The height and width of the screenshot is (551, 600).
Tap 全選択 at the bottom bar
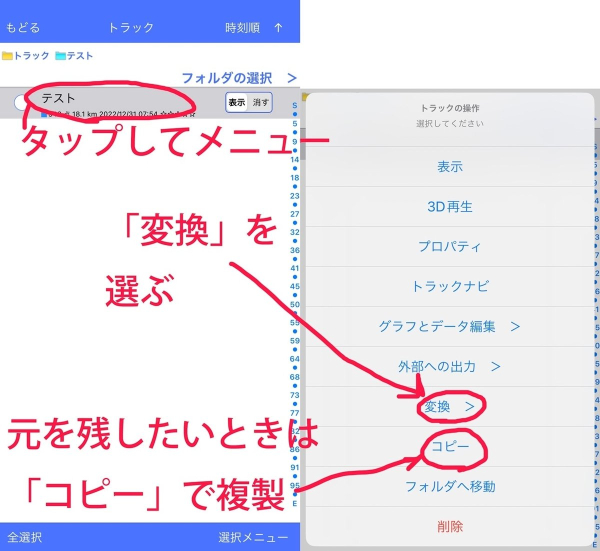pos(24,537)
